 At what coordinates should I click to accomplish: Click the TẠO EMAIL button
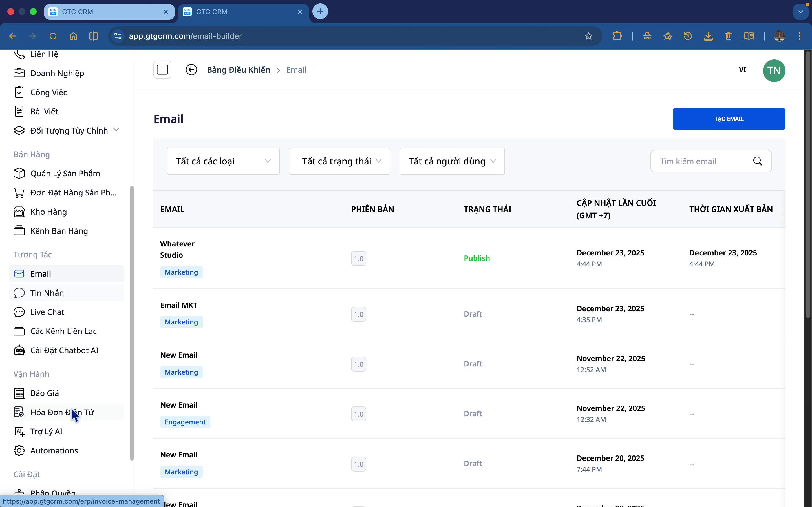729,119
